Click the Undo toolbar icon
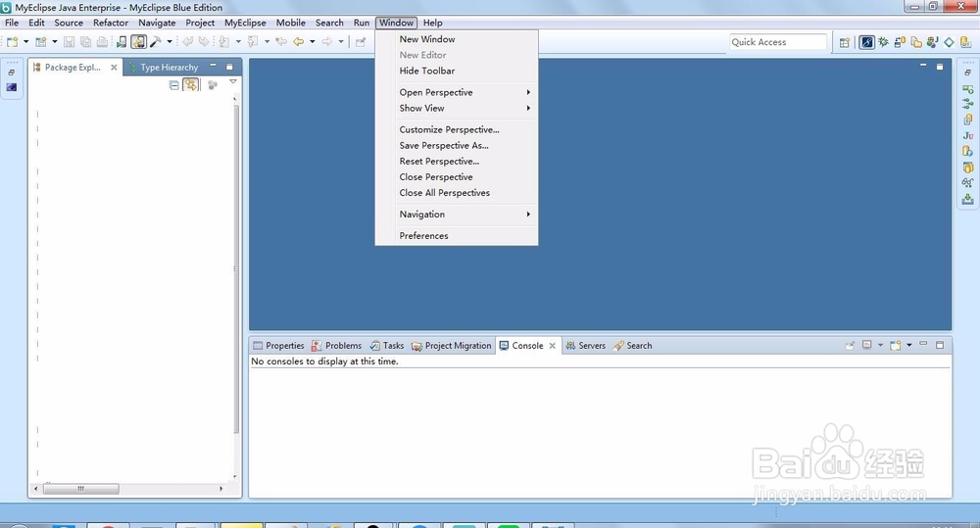Screen dimensions: 980x528 click(x=187, y=42)
